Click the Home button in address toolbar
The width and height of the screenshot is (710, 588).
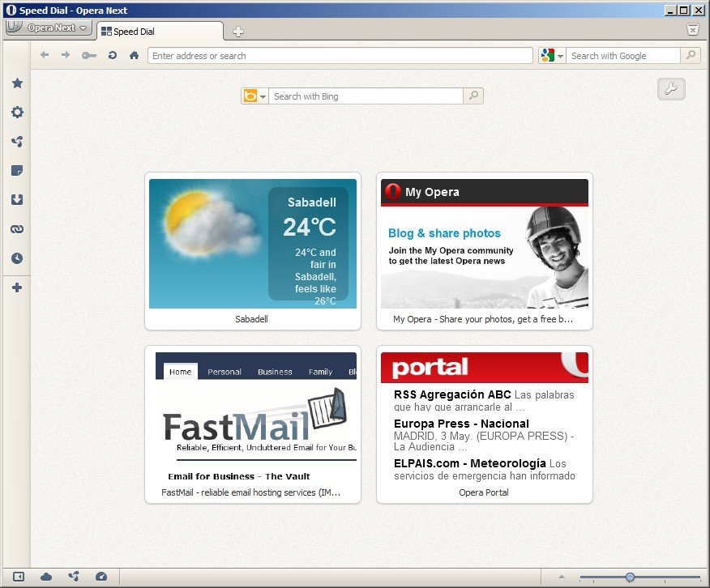coord(134,56)
